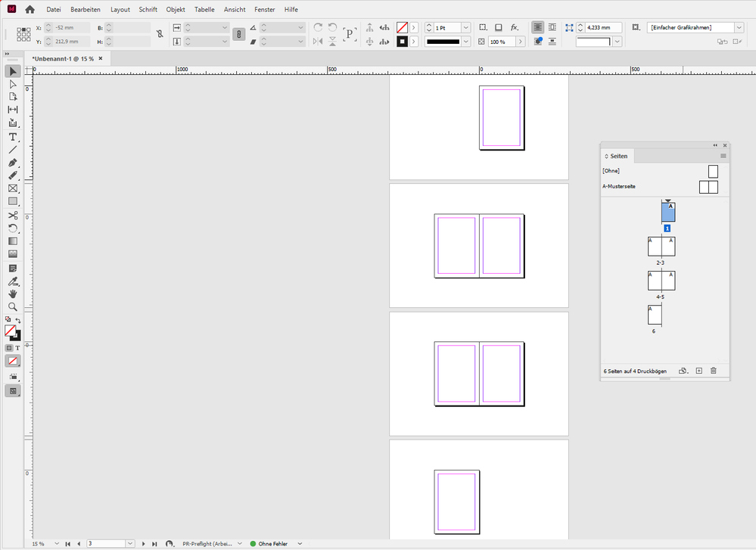Open the zoom level 15 % dropdown
This screenshot has height=550, width=756.
click(x=57, y=544)
